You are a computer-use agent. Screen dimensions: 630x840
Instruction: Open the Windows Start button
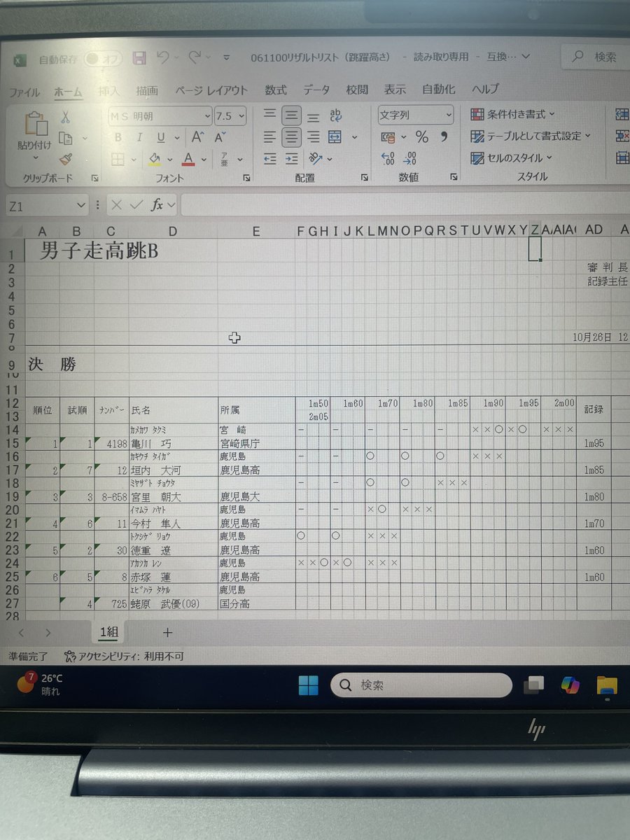(308, 685)
